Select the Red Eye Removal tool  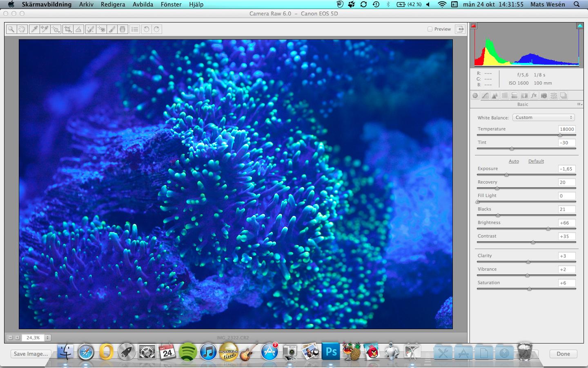point(101,29)
